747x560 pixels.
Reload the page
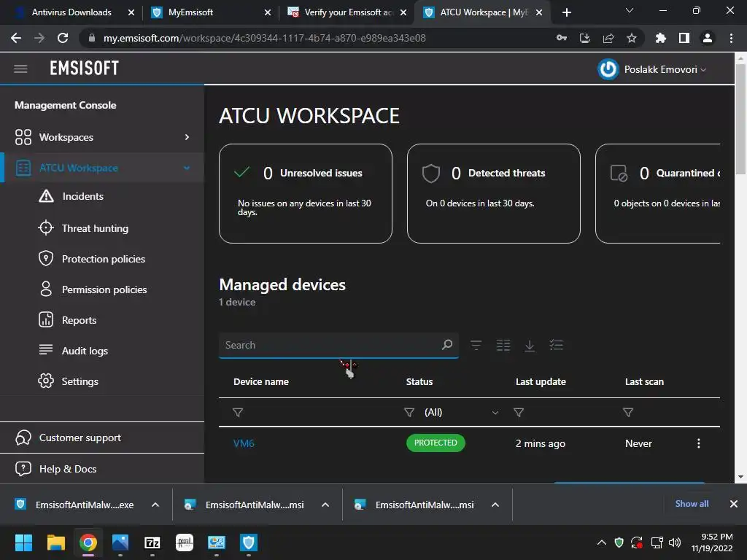pyautogui.click(x=63, y=38)
